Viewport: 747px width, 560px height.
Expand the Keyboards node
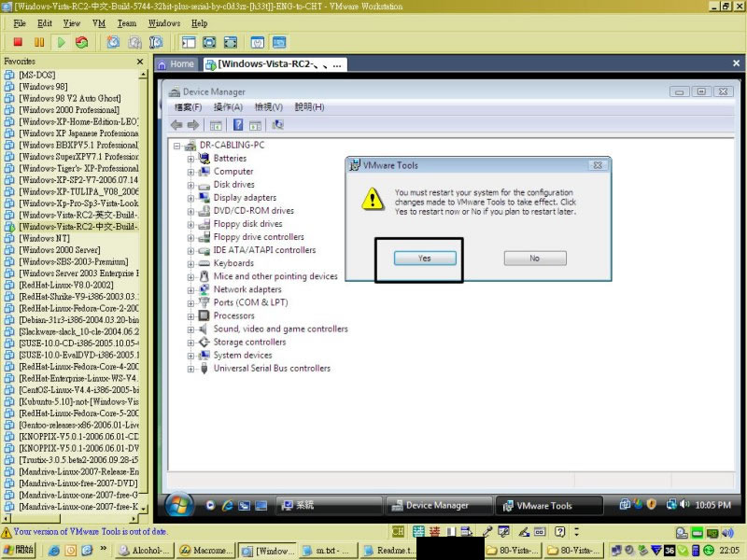[190, 264]
